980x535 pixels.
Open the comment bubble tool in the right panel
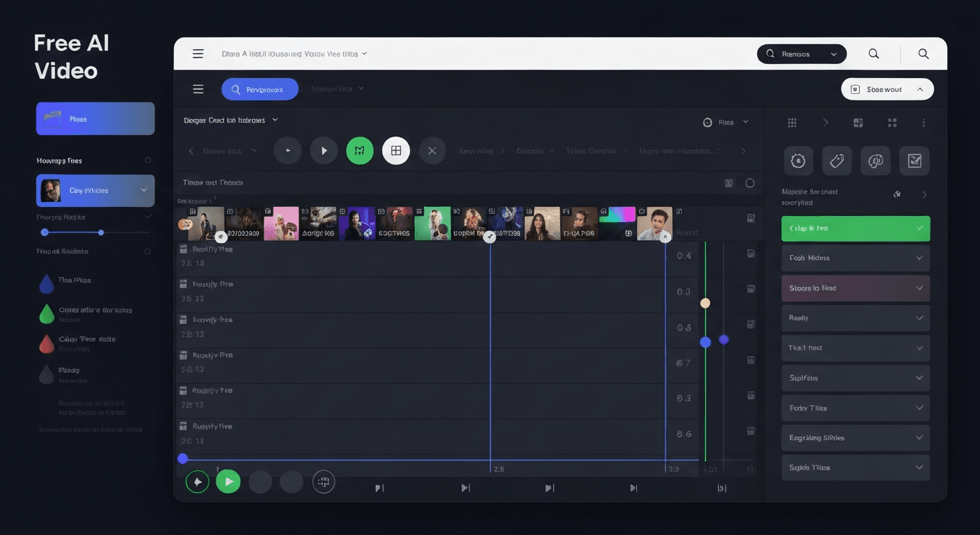pyautogui.click(x=875, y=160)
